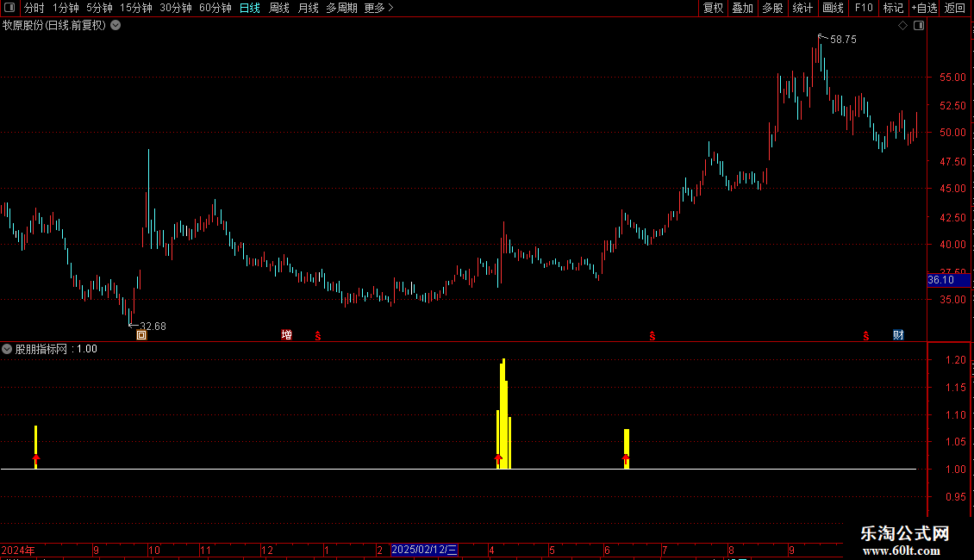Click the red S marker near June

[652, 336]
